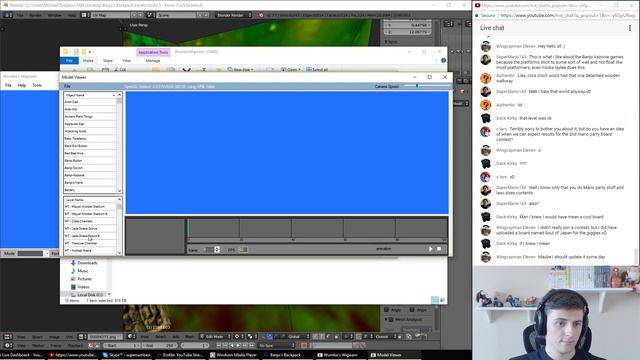Select 'MT - Treasure Chamber' level row
This screenshot has width=640, height=360.
pyautogui.click(x=90, y=243)
